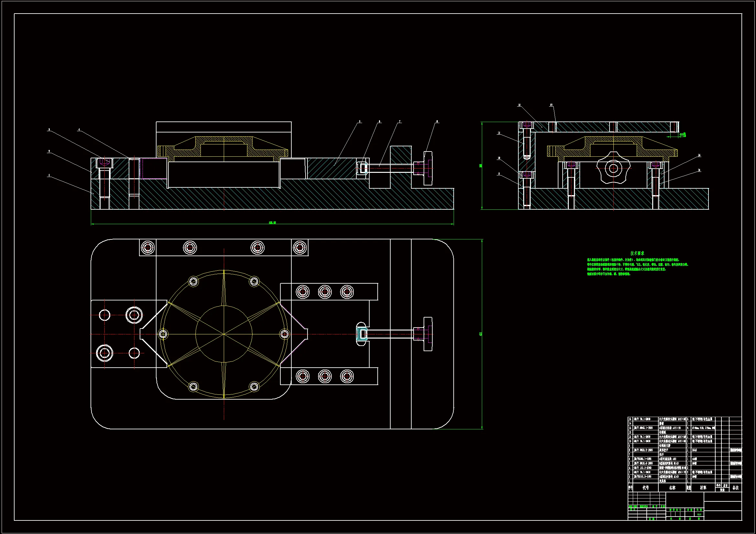Image resolution: width=756 pixels, height=534 pixels.
Task: Click the vertical dimension right of top view
Action: coord(481,334)
